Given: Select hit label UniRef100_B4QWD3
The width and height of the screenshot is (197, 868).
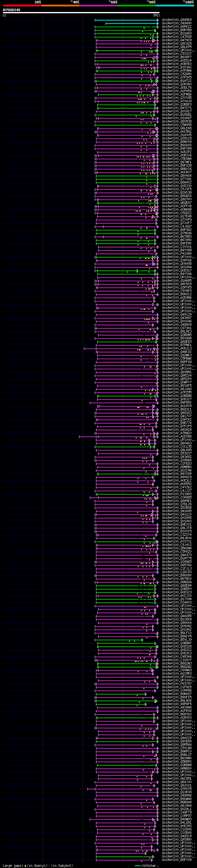Looking at the screenshot, I should coord(177,819).
